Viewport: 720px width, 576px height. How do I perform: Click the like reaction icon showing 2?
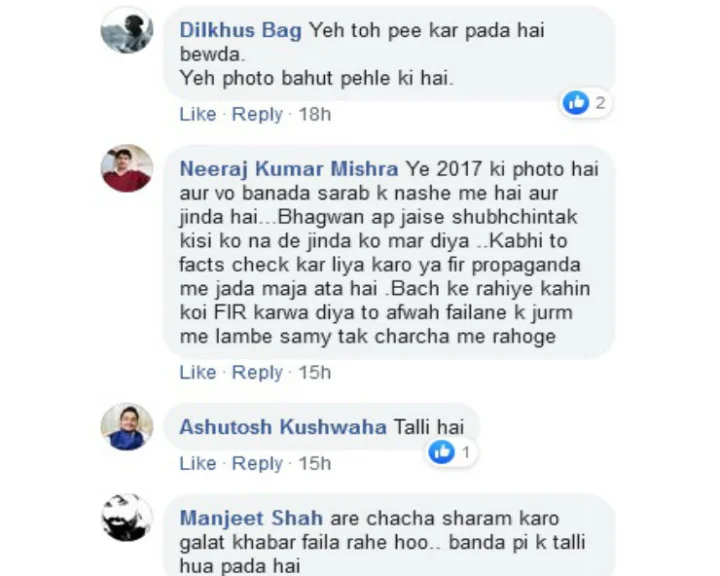pos(576,102)
